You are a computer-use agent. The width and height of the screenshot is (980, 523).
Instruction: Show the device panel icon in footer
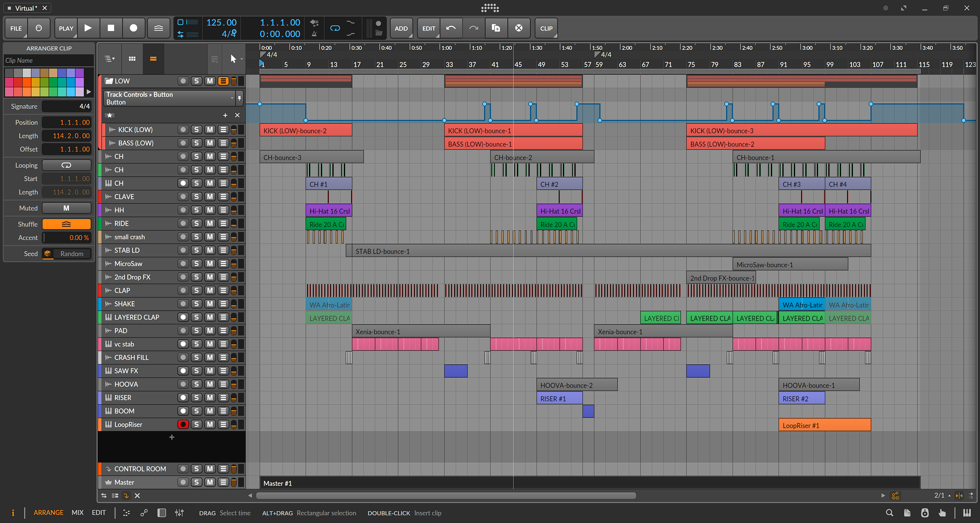(162, 513)
